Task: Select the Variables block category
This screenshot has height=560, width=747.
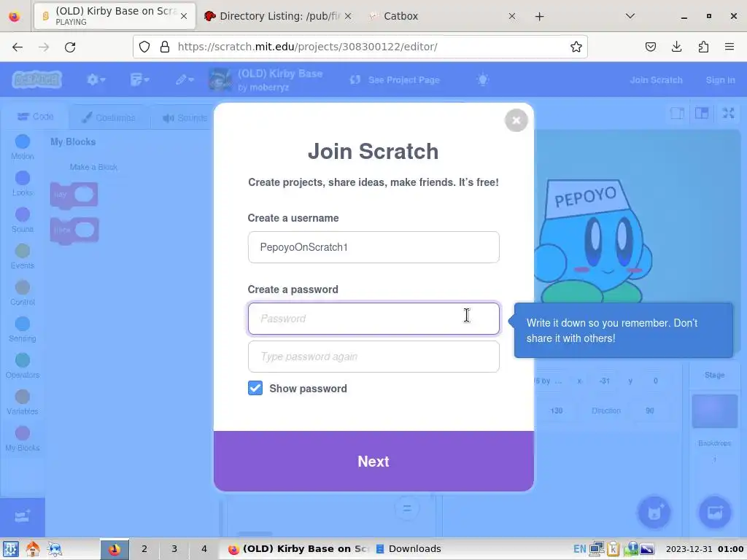Action: (23, 402)
